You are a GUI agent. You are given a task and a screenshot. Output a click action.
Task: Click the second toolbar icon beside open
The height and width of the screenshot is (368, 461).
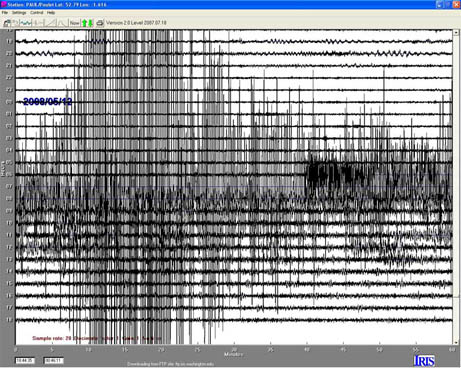click(16, 23)
